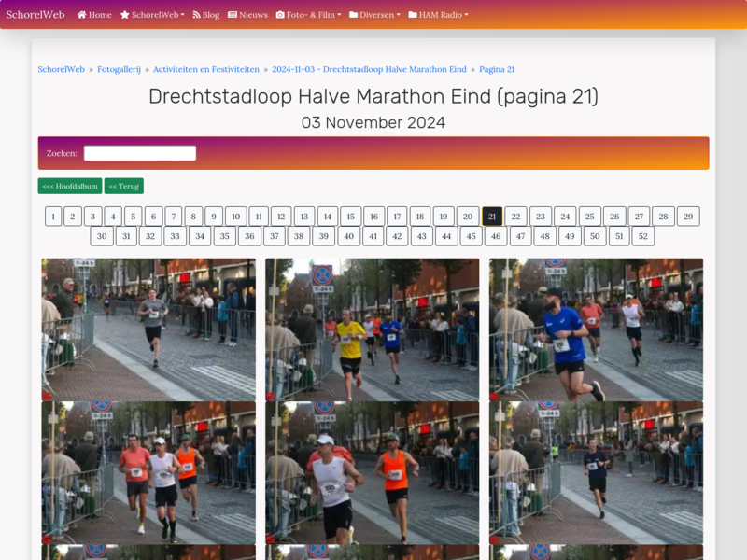Jump to gallery page 25

click(x=590, y=217)
